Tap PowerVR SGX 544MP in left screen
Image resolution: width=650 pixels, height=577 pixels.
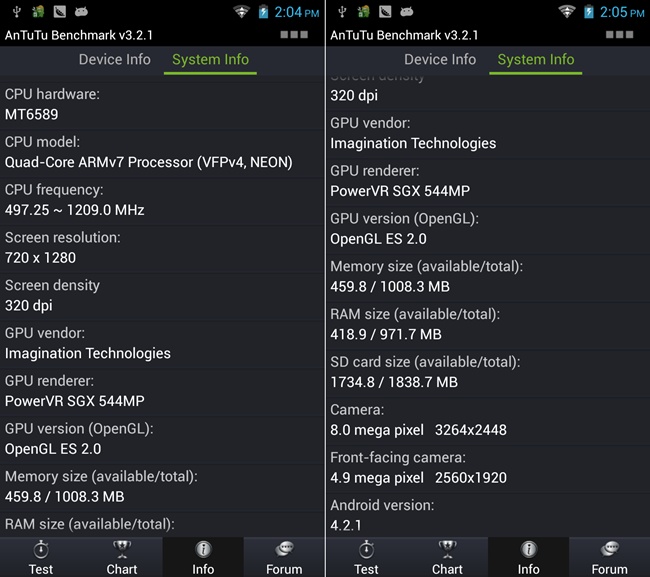(x=75, y=401)
